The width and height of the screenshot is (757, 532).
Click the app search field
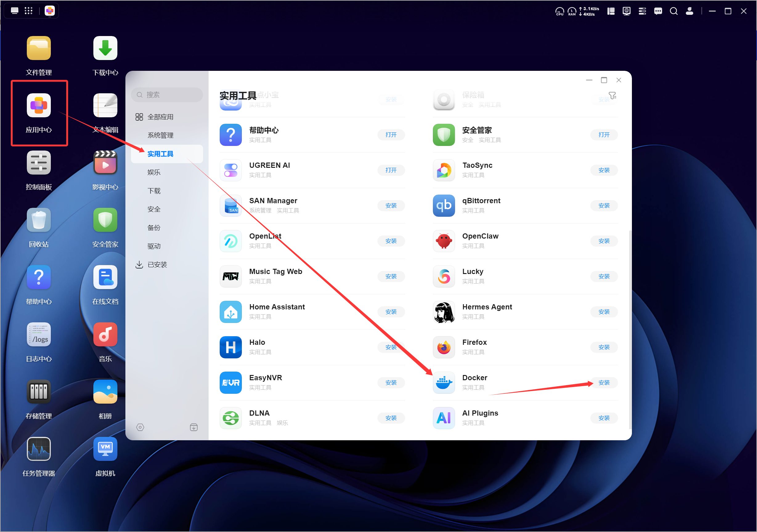[x=167, y=95]
